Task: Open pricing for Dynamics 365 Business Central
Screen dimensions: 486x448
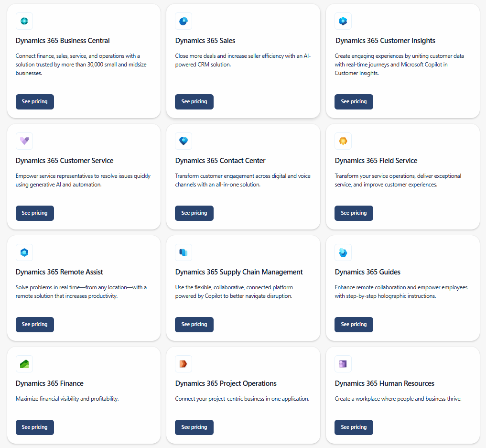Action: click(34, 101)
